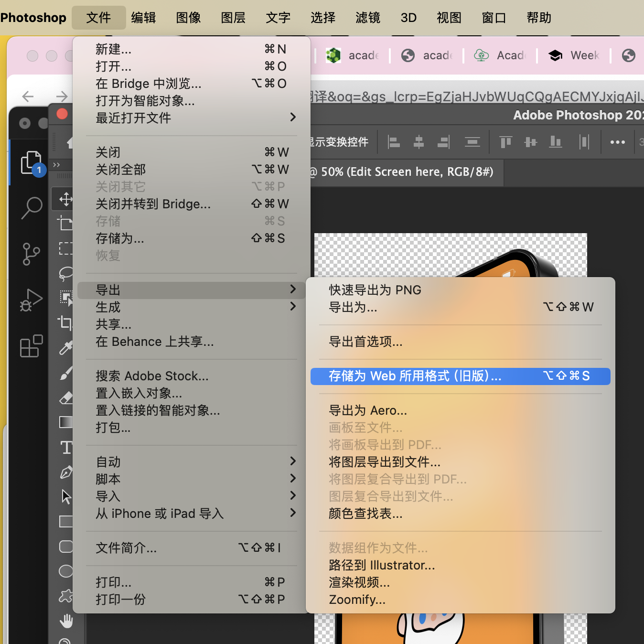The image size is (644, 644).
Task: Click the align top edges icon
Action: point(505,142)
